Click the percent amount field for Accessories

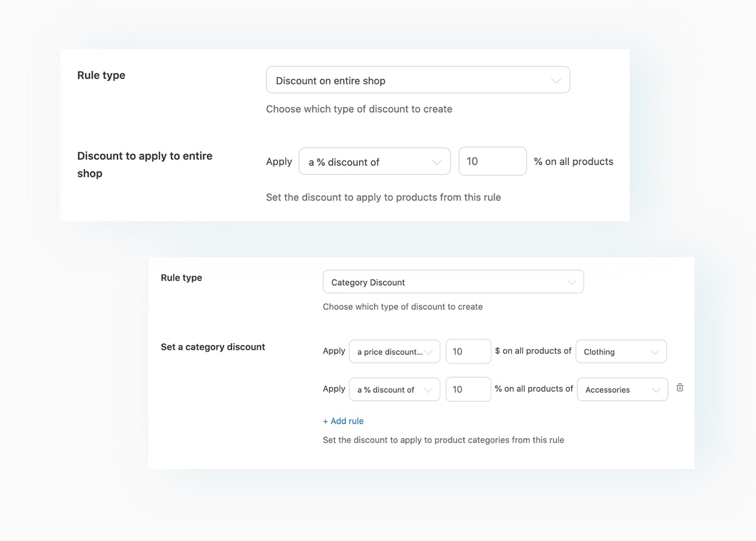(468, 389)
